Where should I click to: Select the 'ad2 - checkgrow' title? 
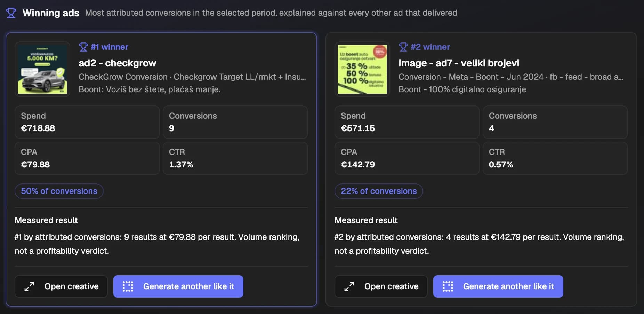(118, 63)
